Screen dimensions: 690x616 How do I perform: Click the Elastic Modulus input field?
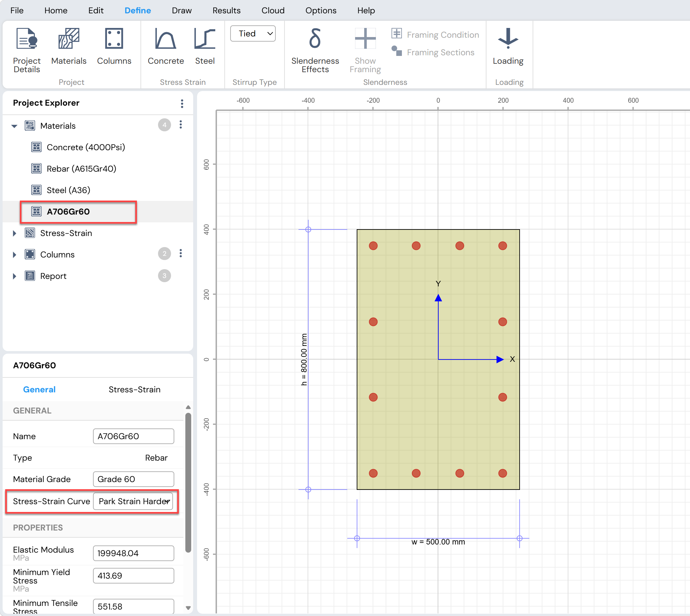click(133, 553)
